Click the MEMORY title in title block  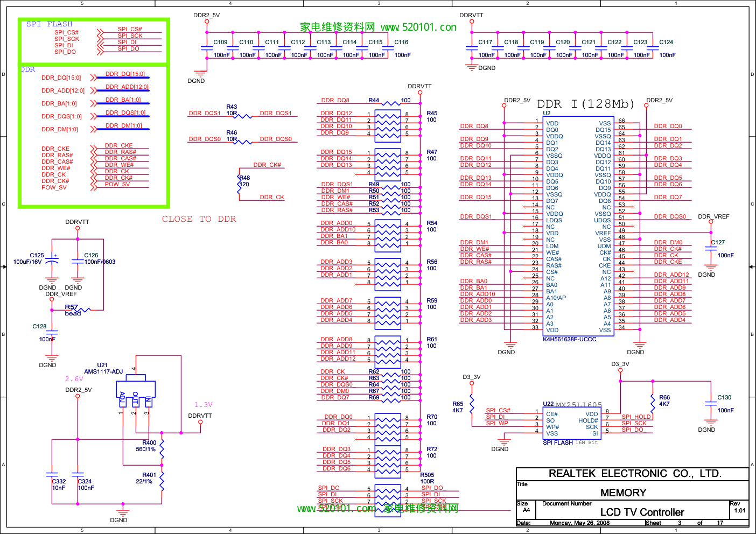point(623,493)
